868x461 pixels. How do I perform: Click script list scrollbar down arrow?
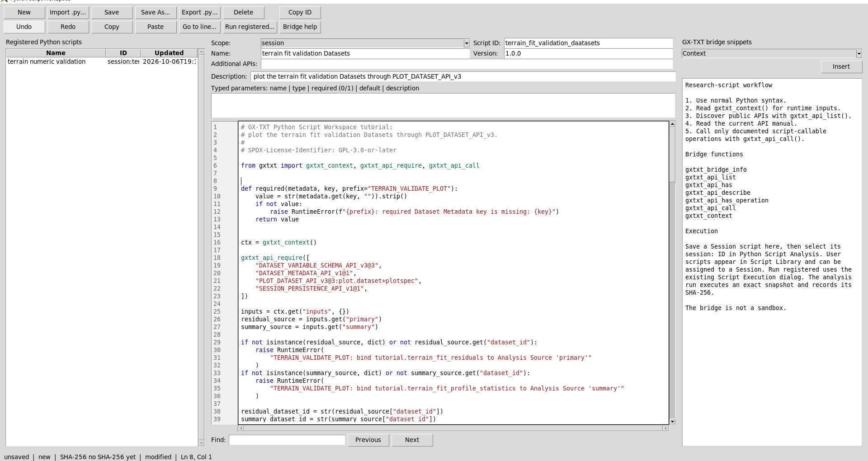click(202, 443)
